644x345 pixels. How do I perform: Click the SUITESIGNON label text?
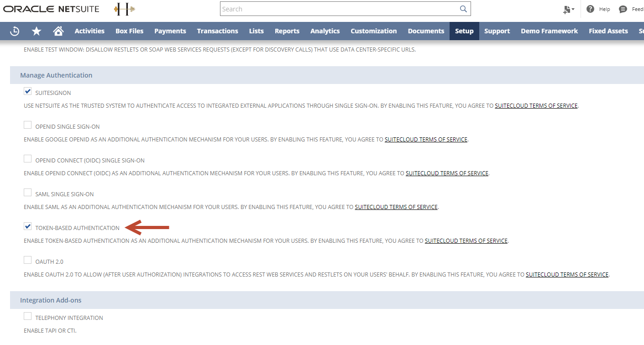53,93
